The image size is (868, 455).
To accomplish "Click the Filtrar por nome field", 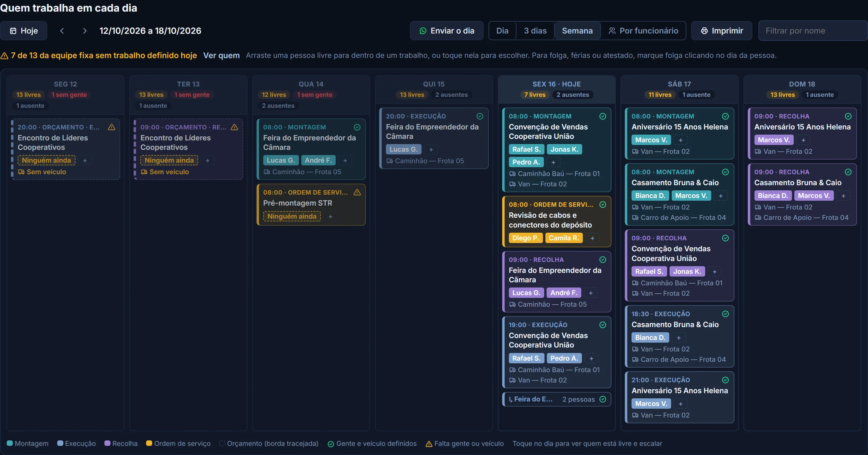I will (813, 31).
